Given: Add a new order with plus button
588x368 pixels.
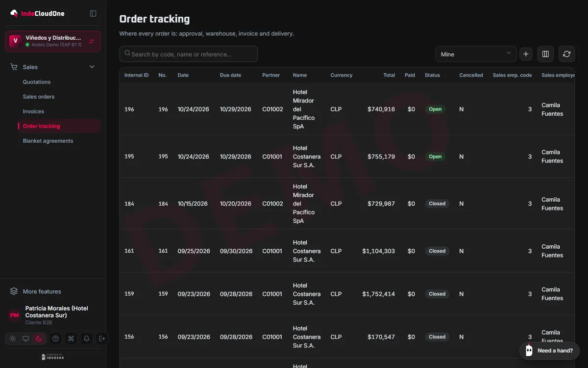Looking at the screenshot, I should click(526, 54).
